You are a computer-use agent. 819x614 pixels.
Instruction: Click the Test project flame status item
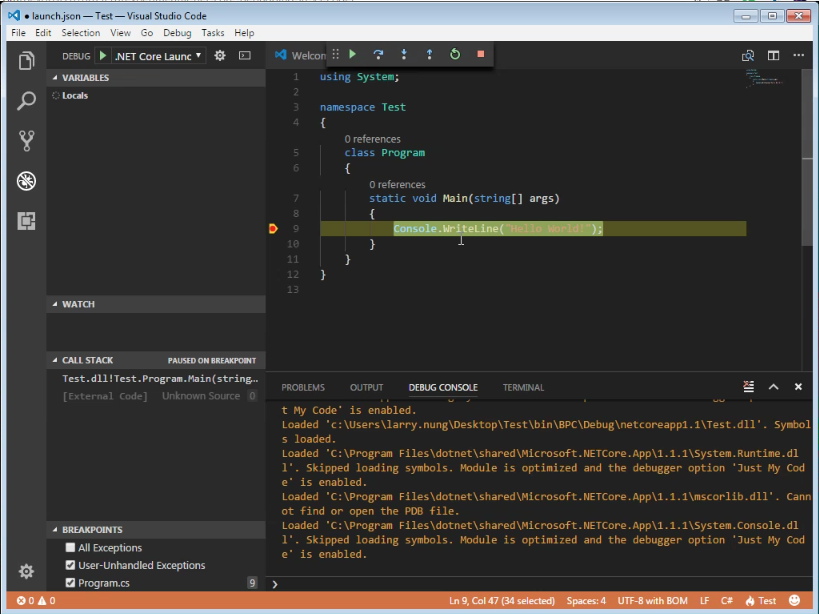pos(760,600)
